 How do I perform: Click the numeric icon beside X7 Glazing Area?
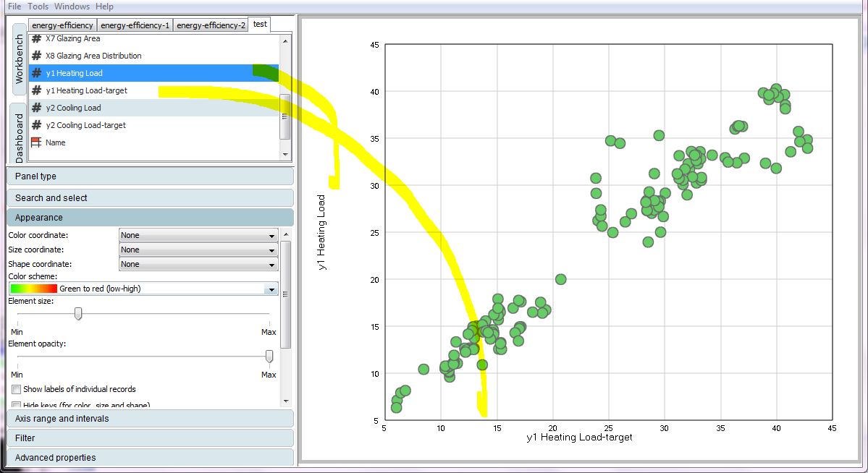click(36, 38)
